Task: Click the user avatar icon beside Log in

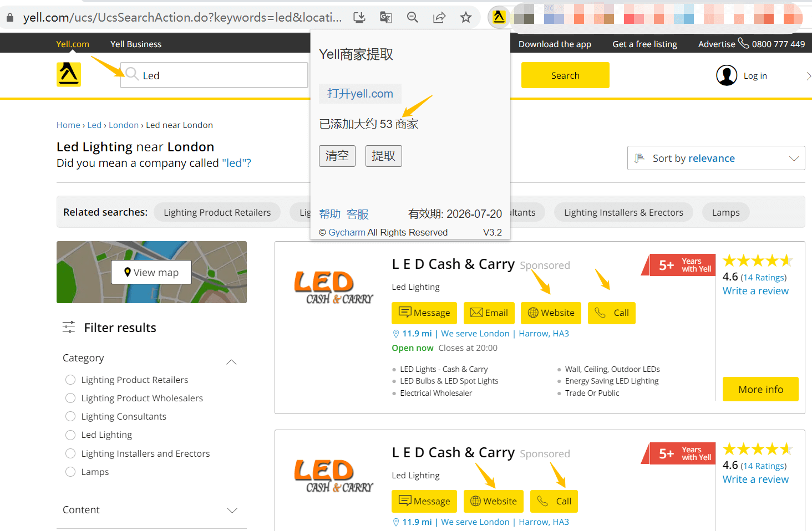Action: (727, 75)
